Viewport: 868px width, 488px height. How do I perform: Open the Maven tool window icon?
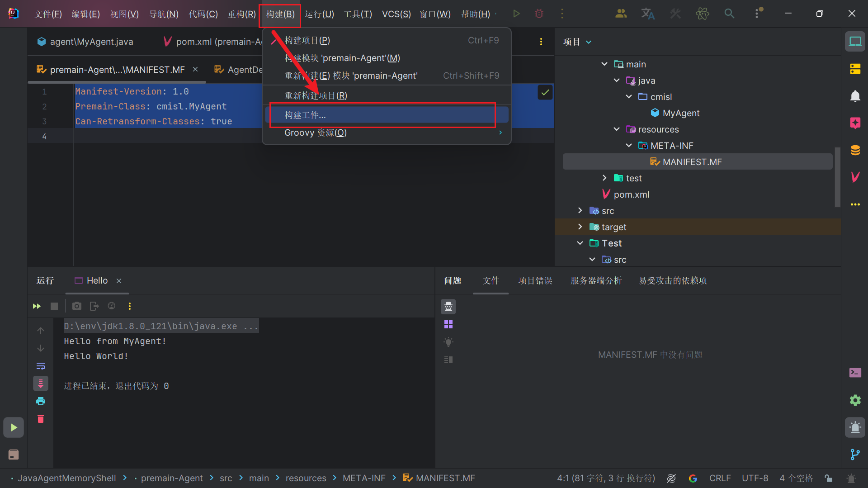click(x=855, y=177)
